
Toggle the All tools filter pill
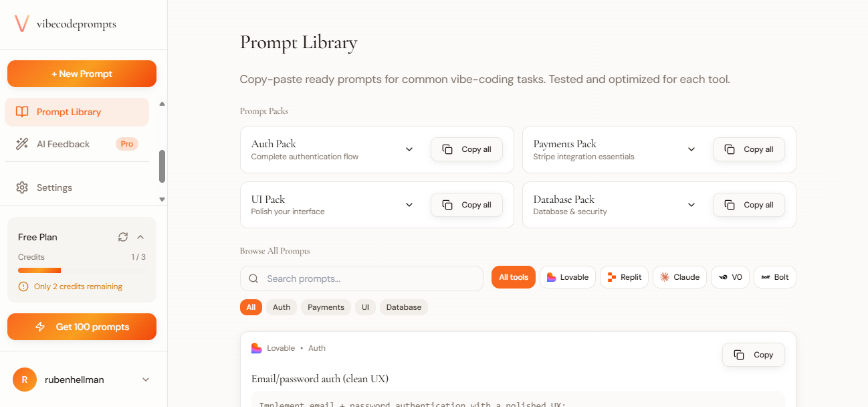click(513, 276)
